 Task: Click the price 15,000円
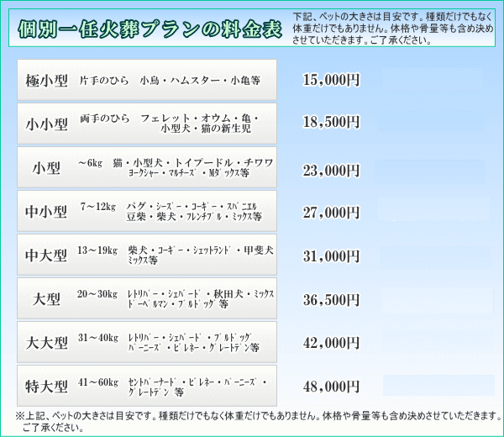point(332,80)
